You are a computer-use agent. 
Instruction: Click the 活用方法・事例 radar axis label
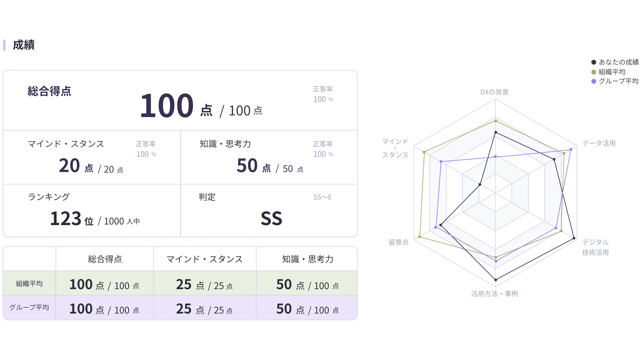point(494,294)
